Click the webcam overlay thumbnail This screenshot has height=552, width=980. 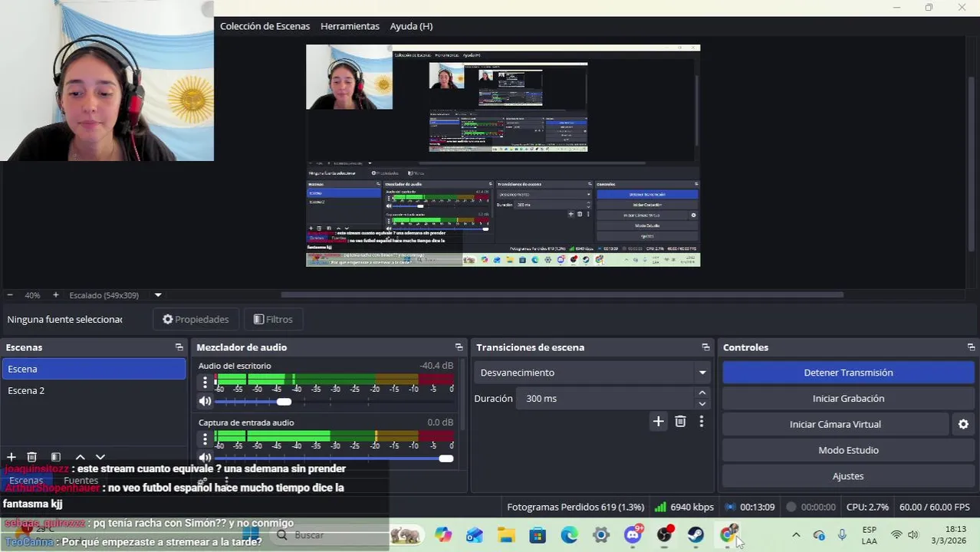(x=107, y=80)
